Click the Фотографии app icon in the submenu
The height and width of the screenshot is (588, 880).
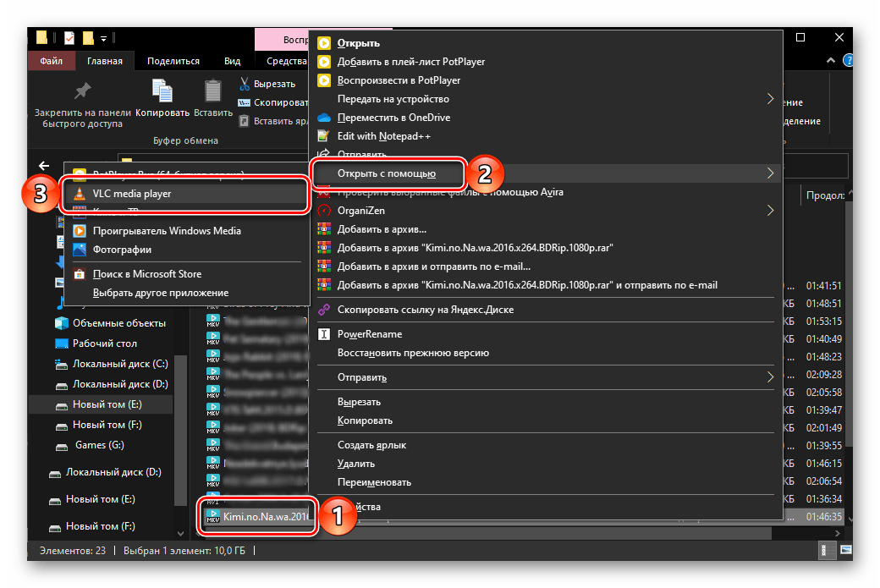point(80,250)
